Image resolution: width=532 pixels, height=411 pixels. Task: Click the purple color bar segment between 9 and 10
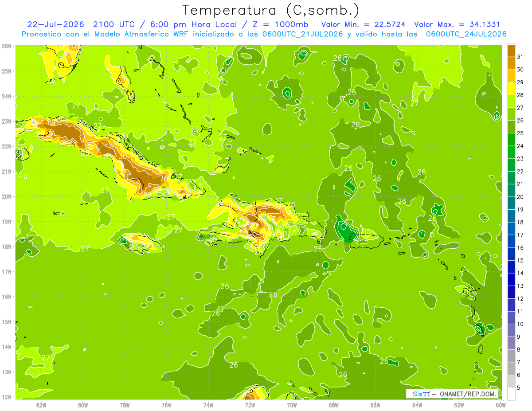point(511,330)
